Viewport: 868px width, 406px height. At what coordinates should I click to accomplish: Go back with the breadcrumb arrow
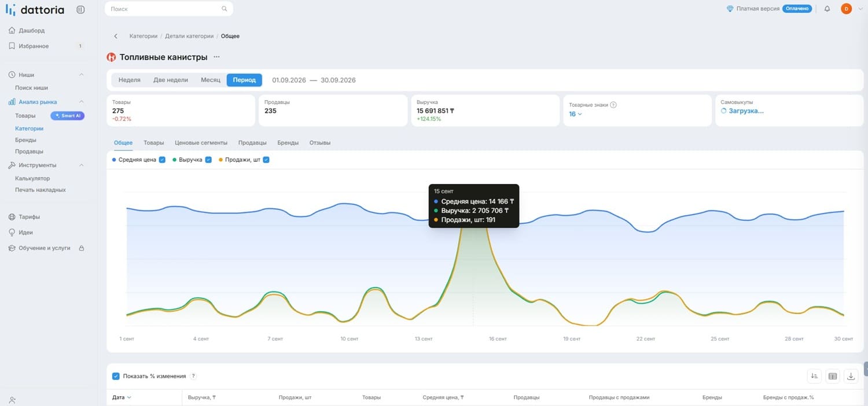point(116,36)
